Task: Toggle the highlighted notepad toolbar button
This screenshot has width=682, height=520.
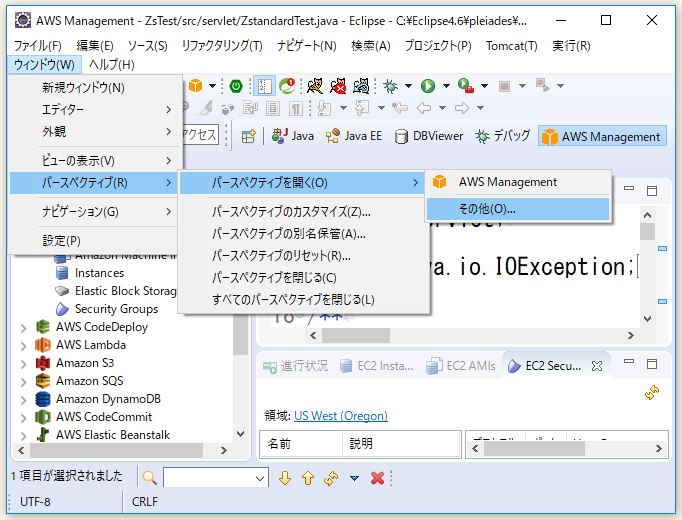Action: coord(264,86)
